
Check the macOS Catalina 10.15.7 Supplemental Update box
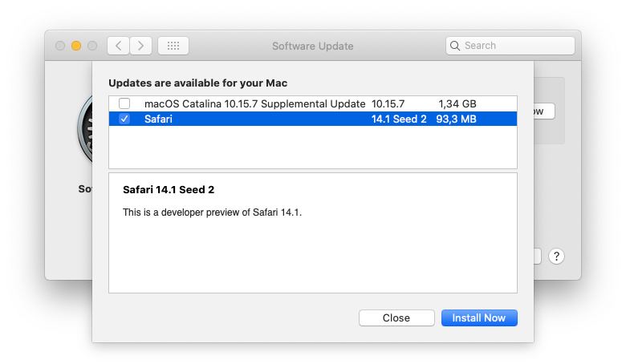(124, 103)
